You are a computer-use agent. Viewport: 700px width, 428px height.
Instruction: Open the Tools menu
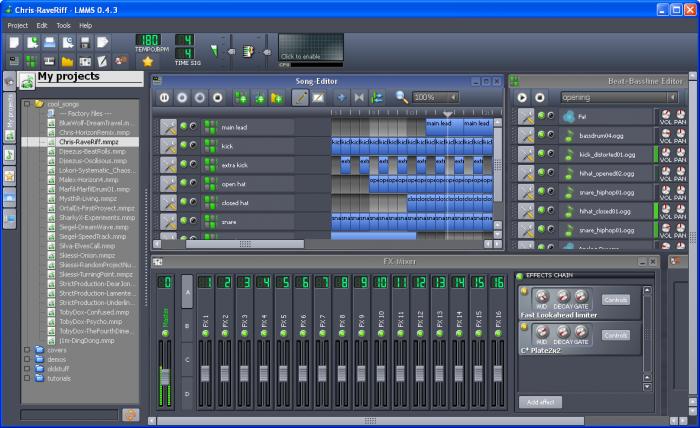[x=63, y=24]
